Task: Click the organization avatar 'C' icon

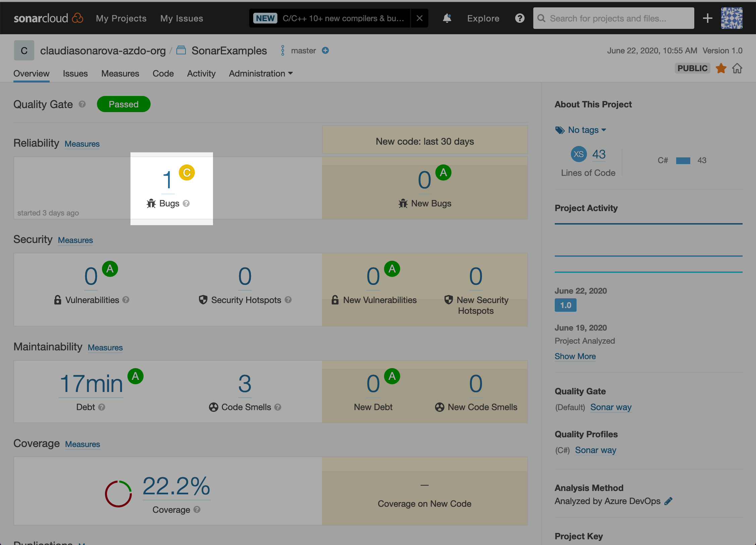Action: (24, 50)
